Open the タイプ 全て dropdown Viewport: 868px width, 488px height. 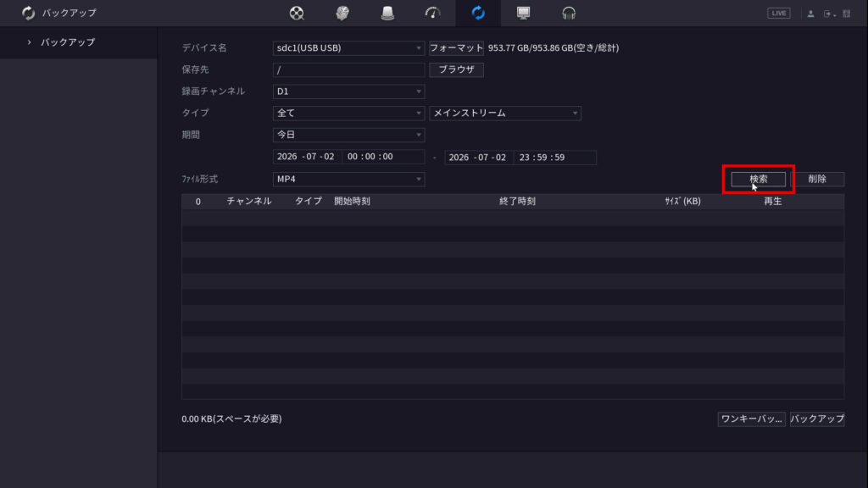point(348,113)
